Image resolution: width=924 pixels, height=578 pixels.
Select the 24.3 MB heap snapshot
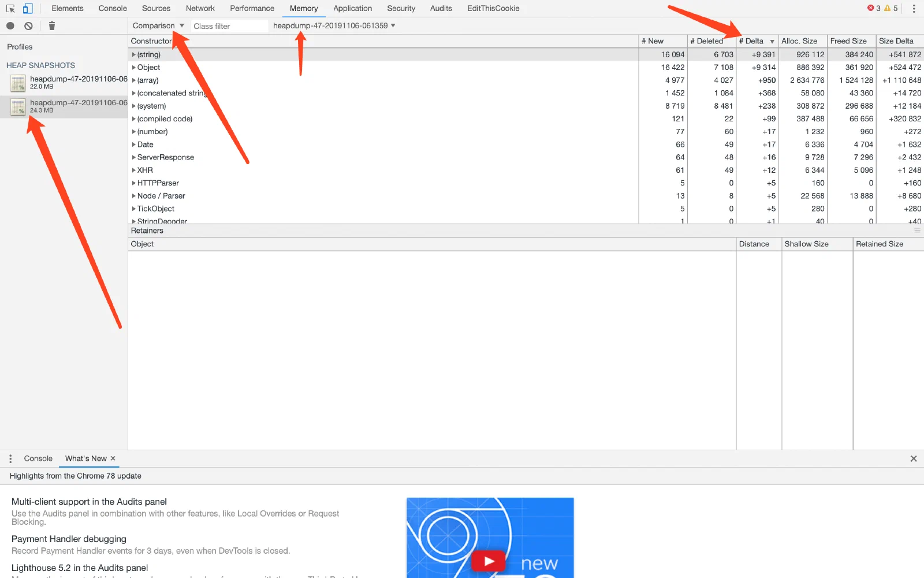[x=64, y=106]
